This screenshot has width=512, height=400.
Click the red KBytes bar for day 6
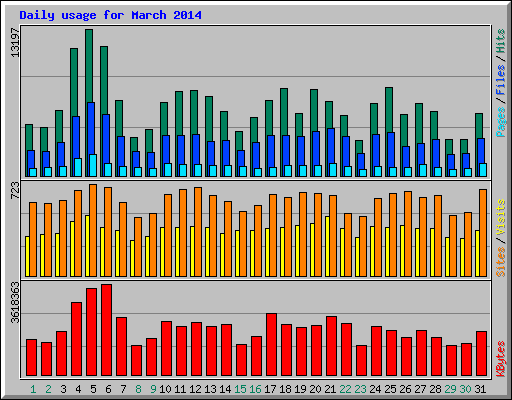pos(106,330)
